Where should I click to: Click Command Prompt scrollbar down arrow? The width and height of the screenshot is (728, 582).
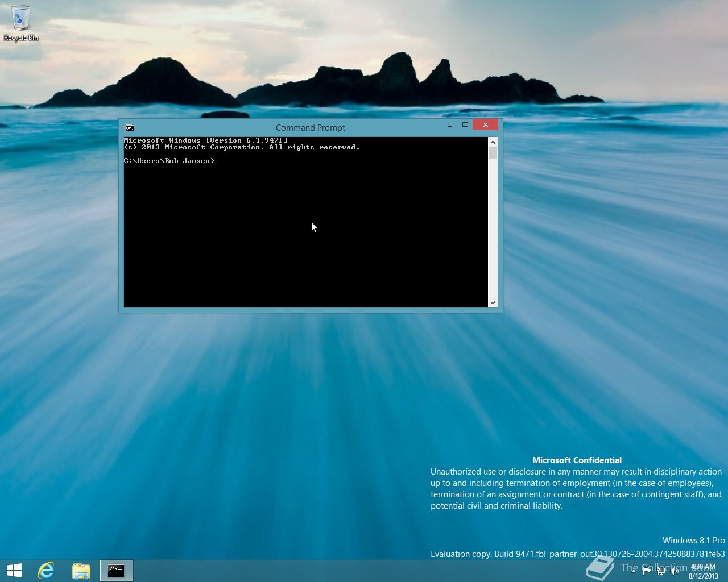(493, 303)
